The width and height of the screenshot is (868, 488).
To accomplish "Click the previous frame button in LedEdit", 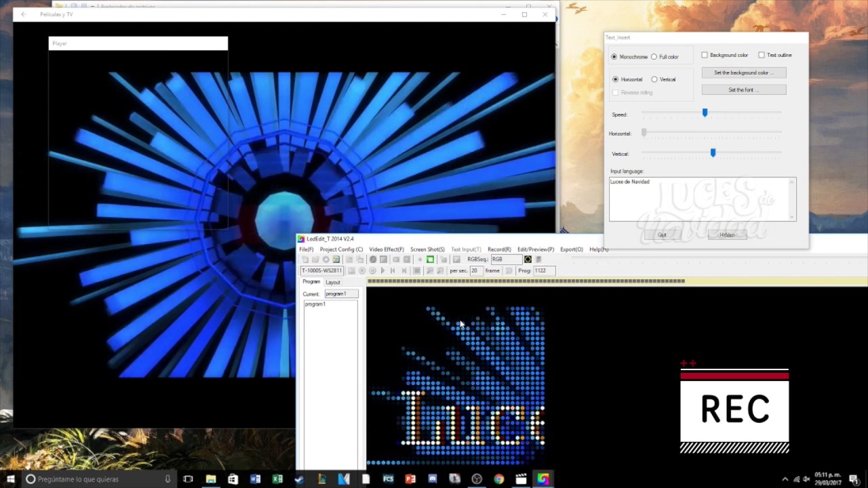I will click(393, 270).
